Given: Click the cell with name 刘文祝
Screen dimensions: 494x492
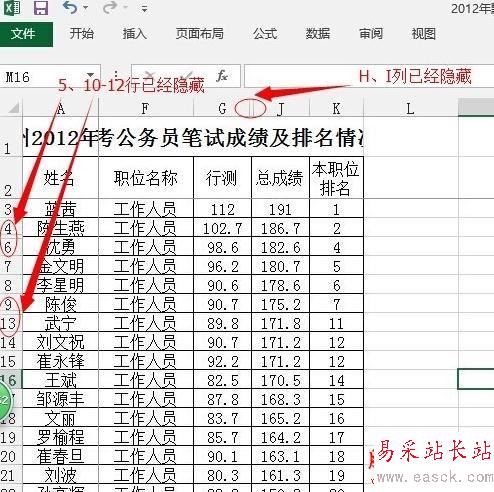Looking at the screenshot, I should coord(60,342).
